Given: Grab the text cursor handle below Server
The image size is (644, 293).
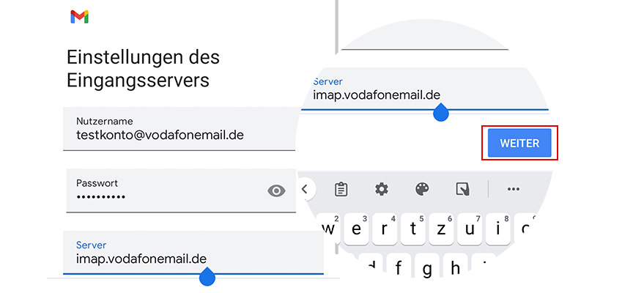Looking at the screenshot, I should click(x=207, y=277).
